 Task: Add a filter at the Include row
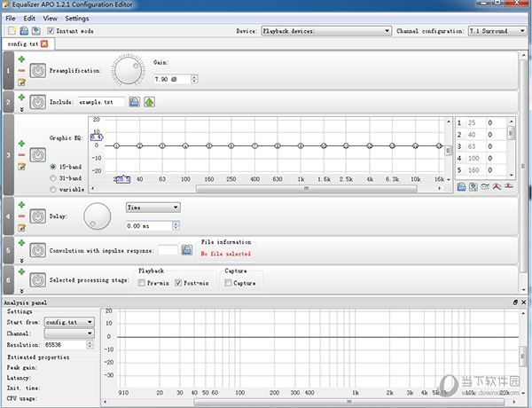click(21, 98)
